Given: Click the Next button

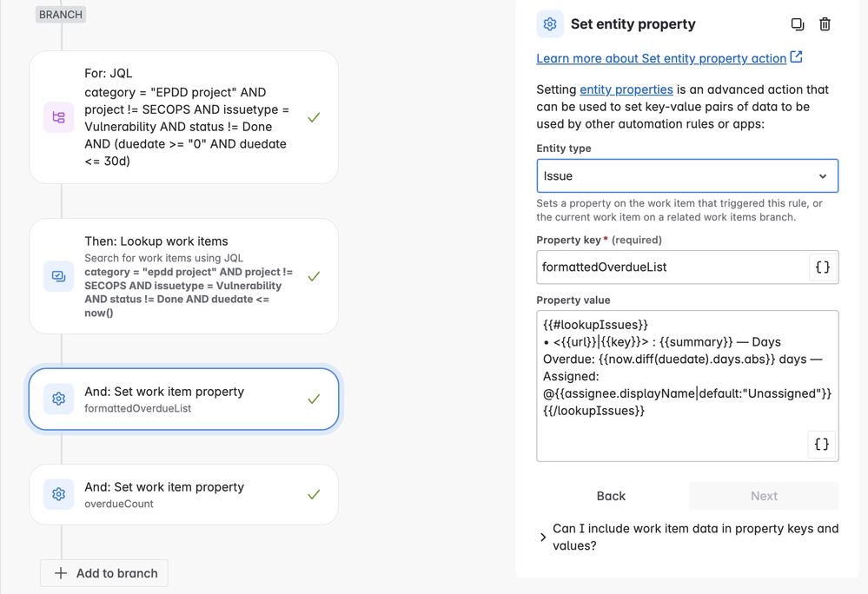Looking at the screenshot, I should (x=764, y=496).
